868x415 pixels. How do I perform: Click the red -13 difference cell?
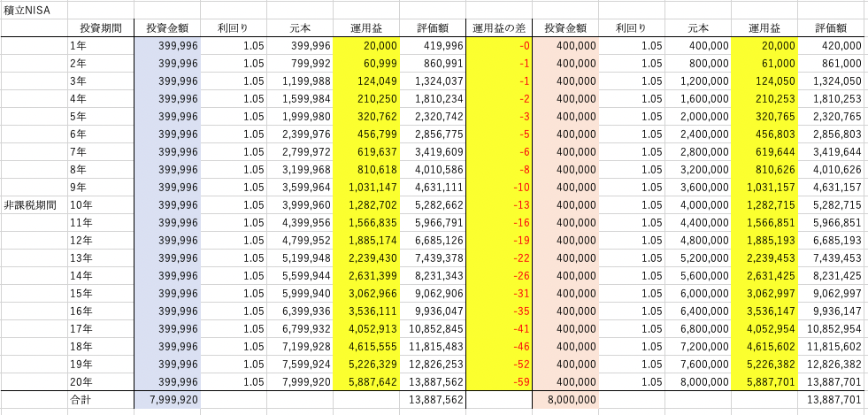coord(499,204)
